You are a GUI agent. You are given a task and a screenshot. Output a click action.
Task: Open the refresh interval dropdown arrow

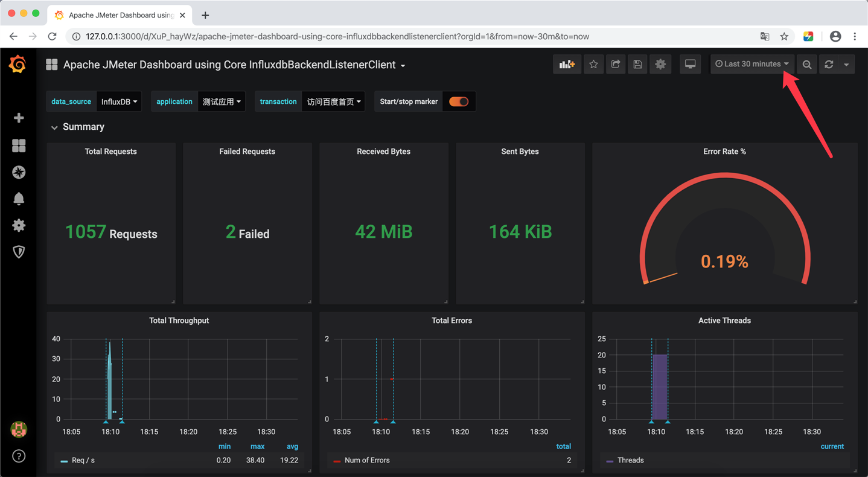(x=846, y=64)
